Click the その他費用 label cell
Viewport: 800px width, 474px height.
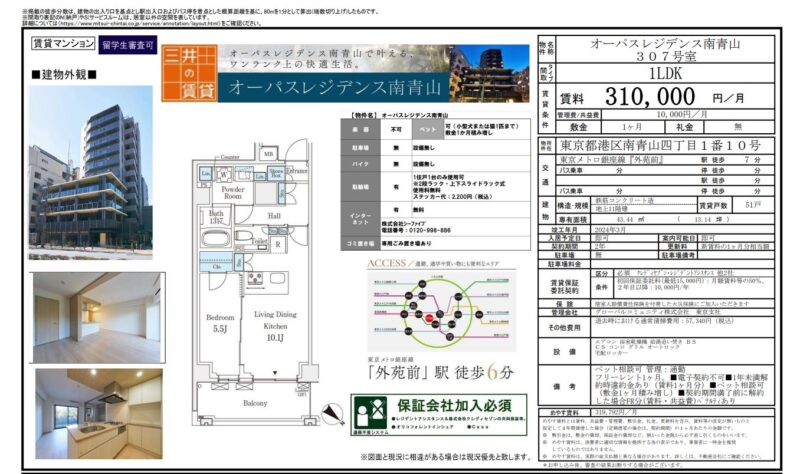click(564, 328)
